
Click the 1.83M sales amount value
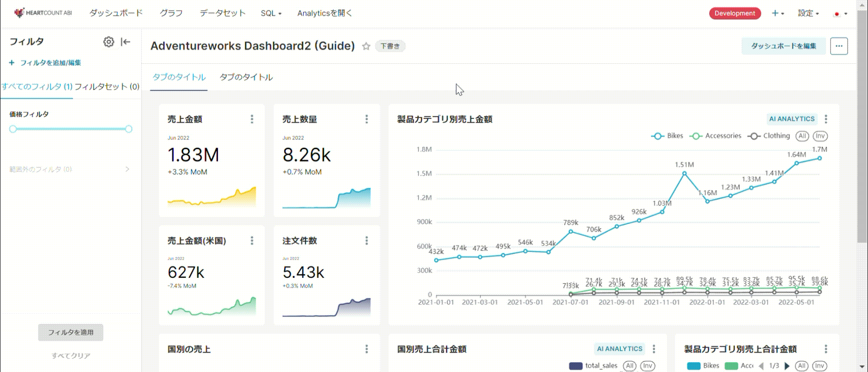tap(193, 155)
